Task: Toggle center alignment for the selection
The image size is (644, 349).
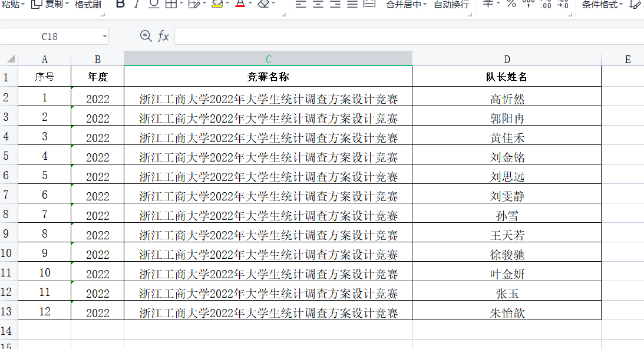Action: tap(318, 5)
